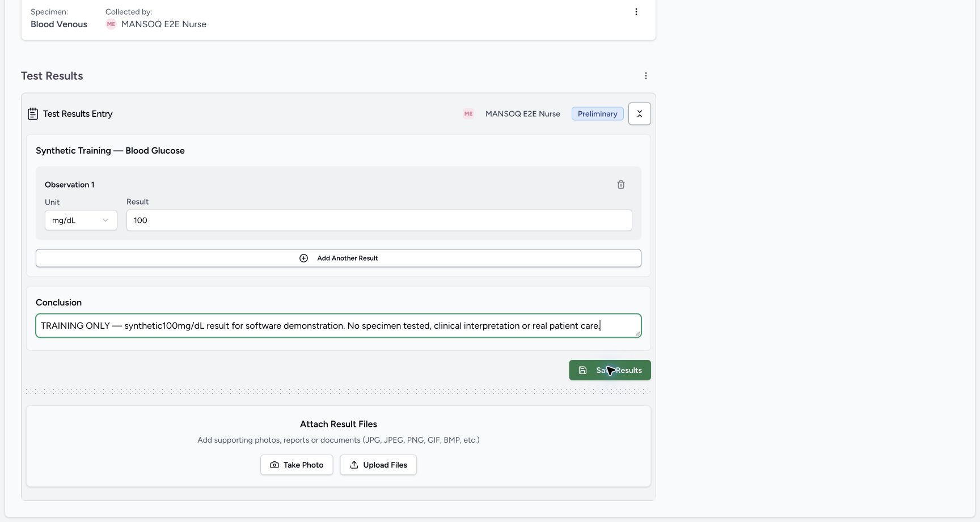Image resolution: width=980 pixels, height=522 pixels.
Task: Open the mg/dL unit dropdown
Action: click(x=81, y=220)
